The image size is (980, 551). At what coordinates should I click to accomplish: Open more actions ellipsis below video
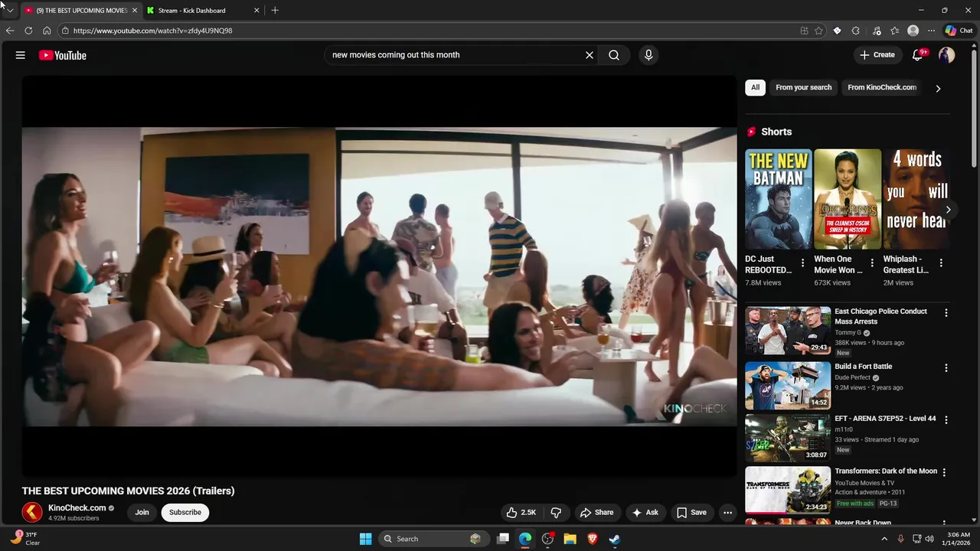click(x=728, y=512)
